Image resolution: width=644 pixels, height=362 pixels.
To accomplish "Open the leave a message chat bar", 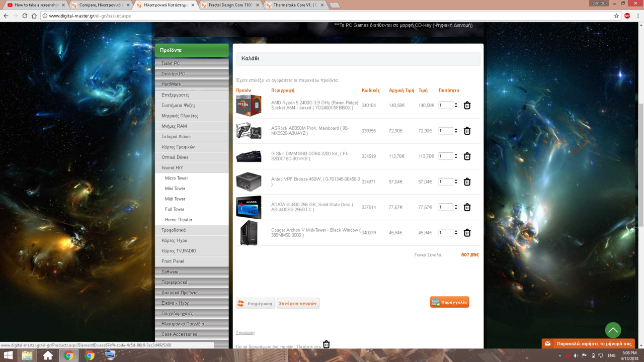I will point(588,344).
